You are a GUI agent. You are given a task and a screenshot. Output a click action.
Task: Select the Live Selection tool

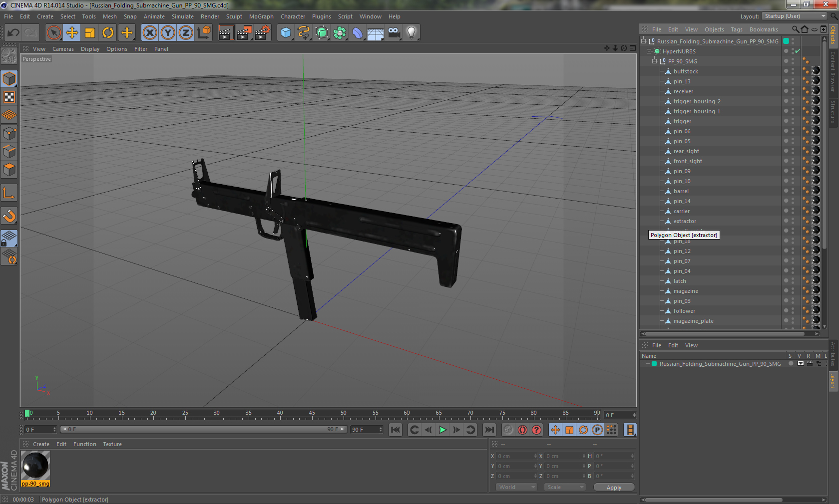[x=54, y=33]
